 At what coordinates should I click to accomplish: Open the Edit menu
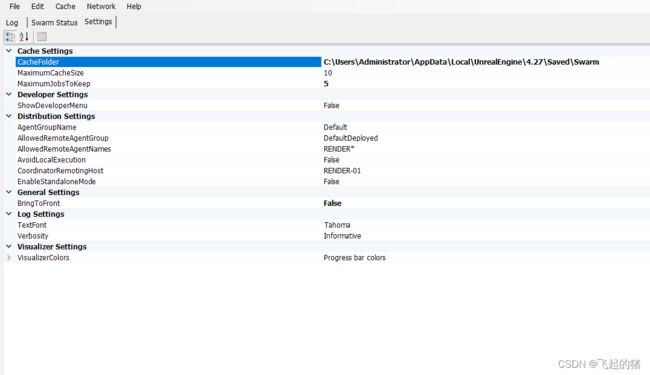point(37,6)
